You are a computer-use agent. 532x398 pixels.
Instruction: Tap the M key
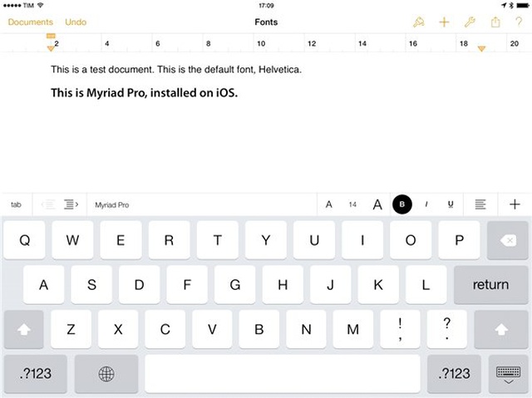pyautogui.click(x=352, y=329)
